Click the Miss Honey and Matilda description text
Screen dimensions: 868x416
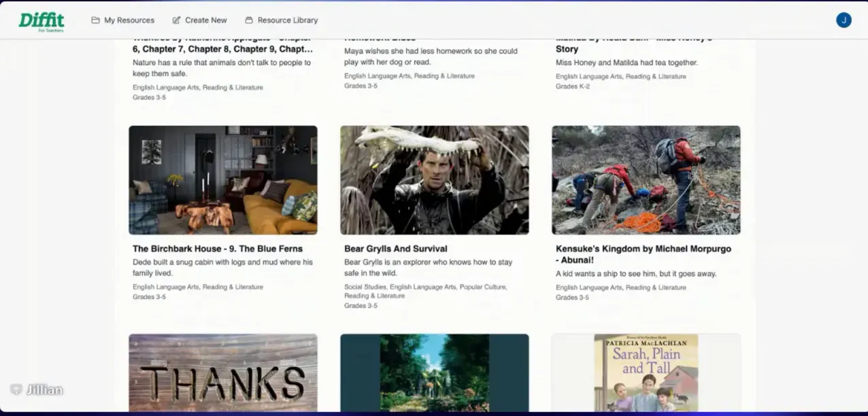point(627,63)
